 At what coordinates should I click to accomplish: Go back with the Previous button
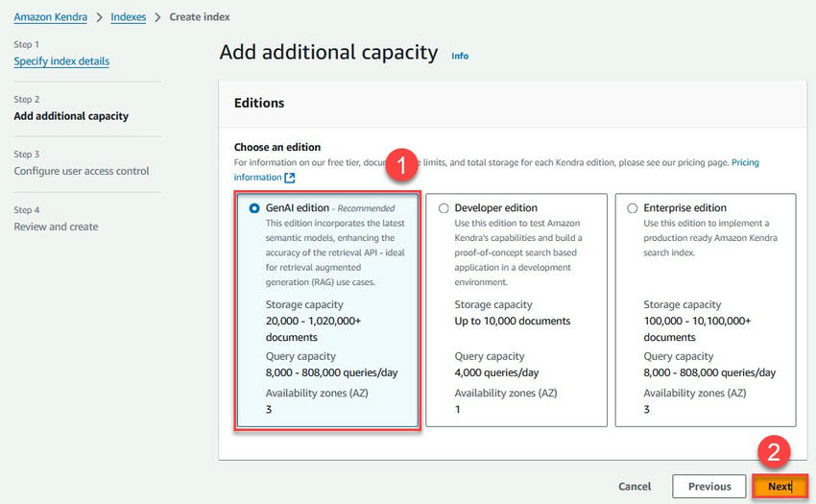point(708,487)
